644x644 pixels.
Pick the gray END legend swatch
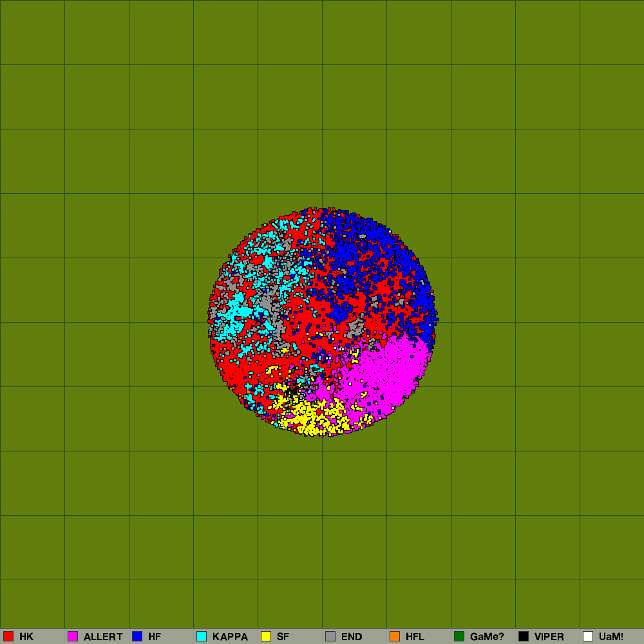330,636
